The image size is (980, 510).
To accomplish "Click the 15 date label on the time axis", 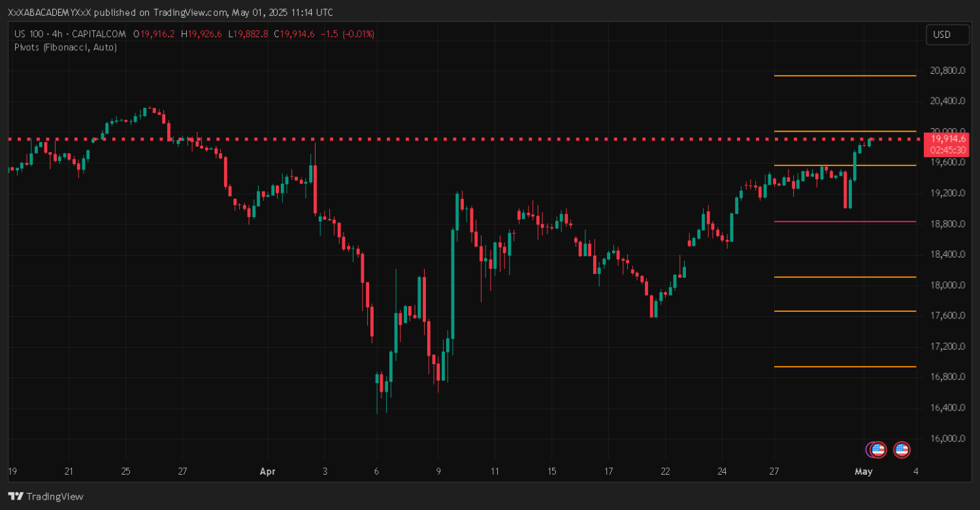I will [x=552, y=471].
